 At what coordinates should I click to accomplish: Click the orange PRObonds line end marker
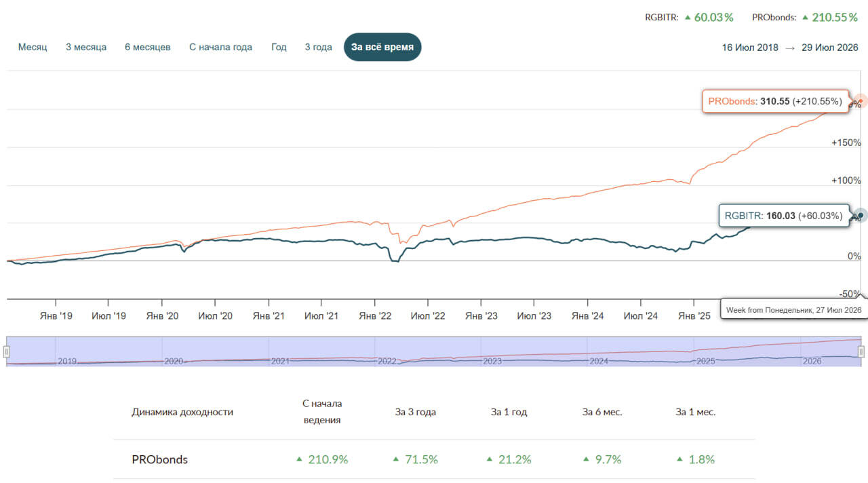tap(860, 101)
